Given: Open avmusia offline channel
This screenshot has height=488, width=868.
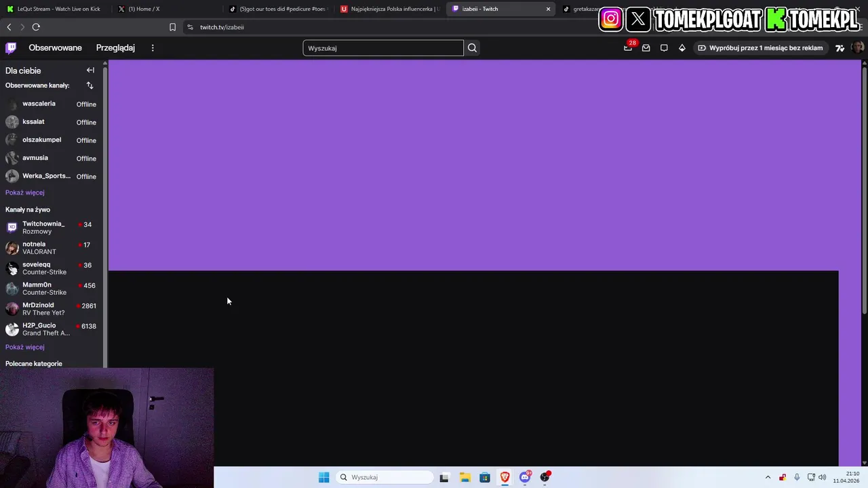Looking at the screenshot, I should (x=51, y=158).
